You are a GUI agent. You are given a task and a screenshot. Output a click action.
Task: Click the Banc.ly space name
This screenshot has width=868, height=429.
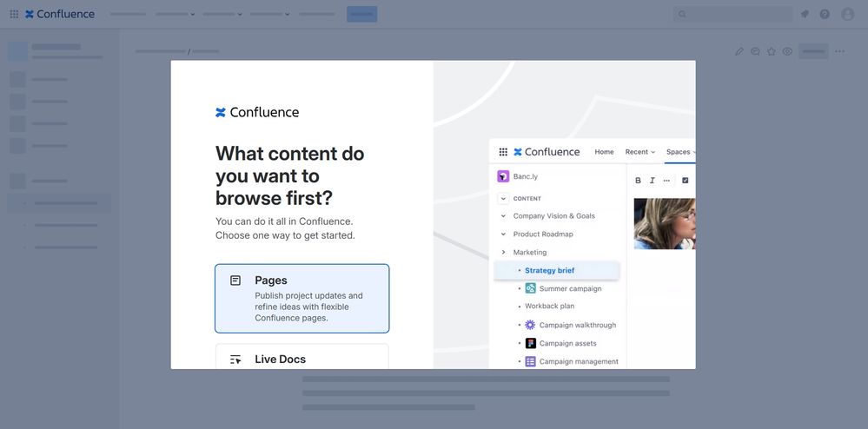[x=526, y=176]
